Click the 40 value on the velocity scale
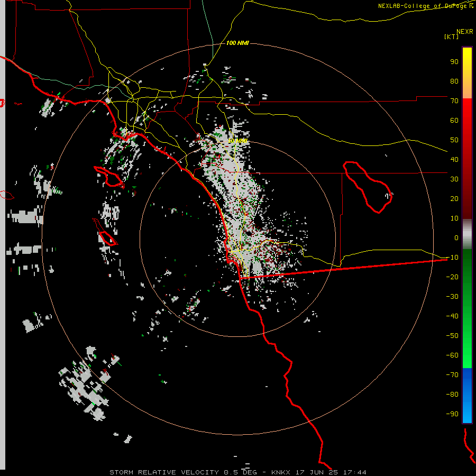Viewport: 476px width, 476px height. point(454,159)
